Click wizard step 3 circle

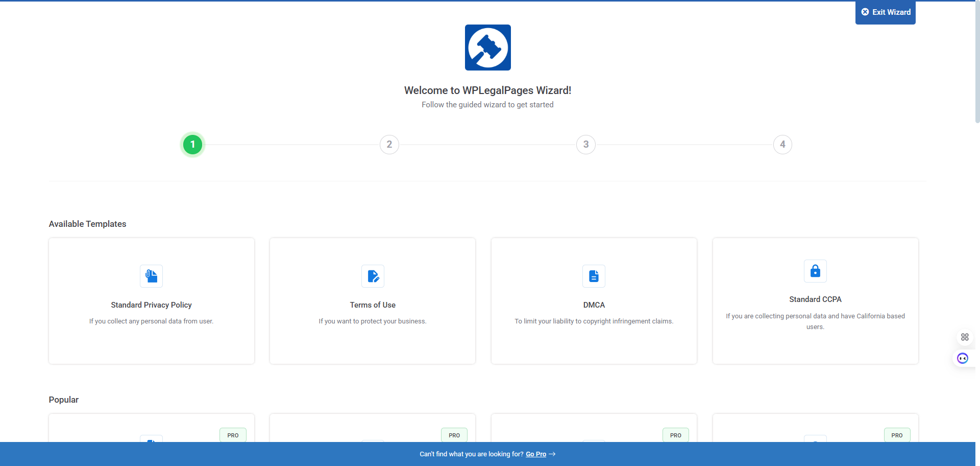click(x=585, y=145)
